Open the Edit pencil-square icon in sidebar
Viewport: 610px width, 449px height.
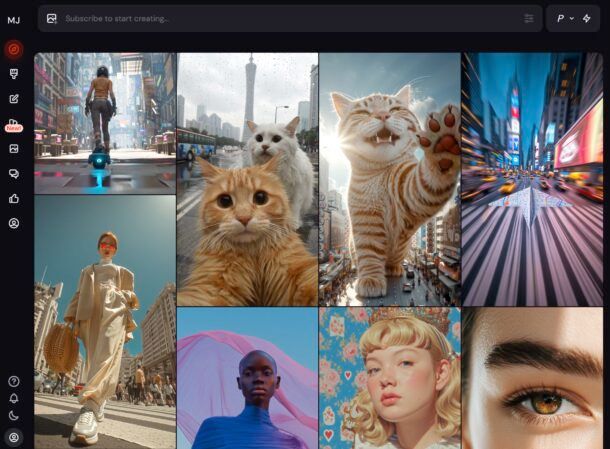14,99
